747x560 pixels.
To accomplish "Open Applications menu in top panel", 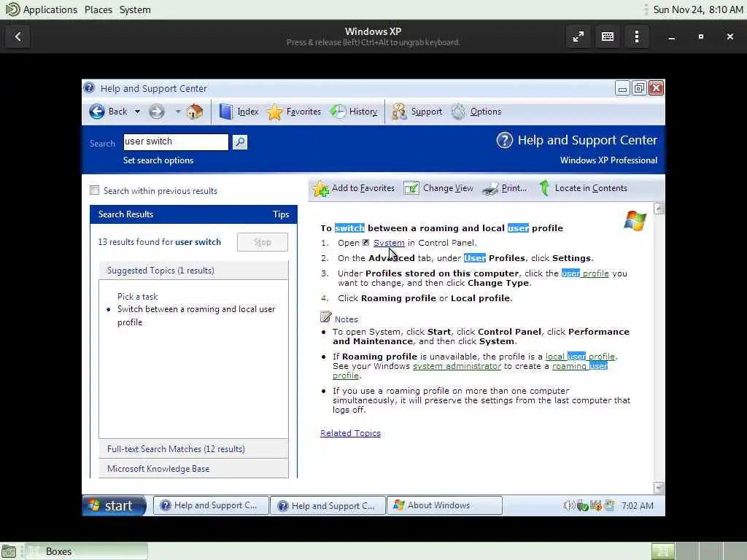I will [50, 9].
